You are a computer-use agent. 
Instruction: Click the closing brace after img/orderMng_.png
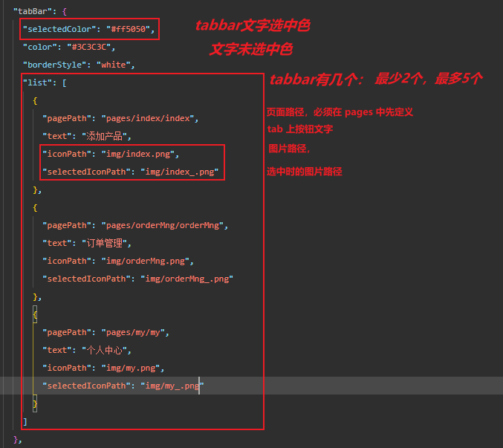coord(35,296)
